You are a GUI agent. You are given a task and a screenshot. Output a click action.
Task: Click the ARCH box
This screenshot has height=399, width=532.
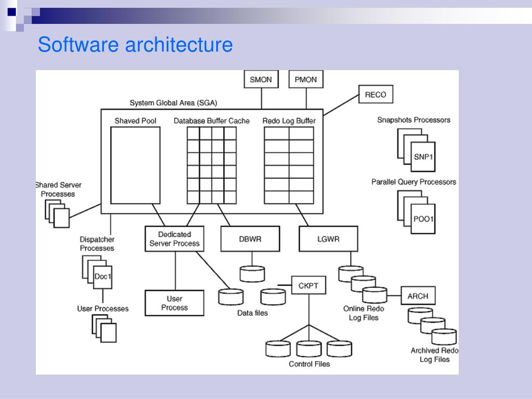coord(418,296)
